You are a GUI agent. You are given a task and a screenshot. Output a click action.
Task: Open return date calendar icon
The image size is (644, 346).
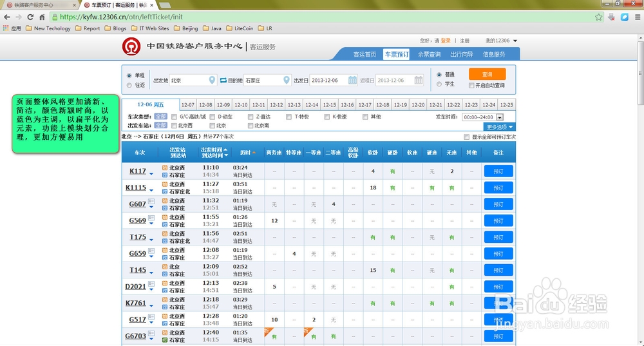pos(419,80)
